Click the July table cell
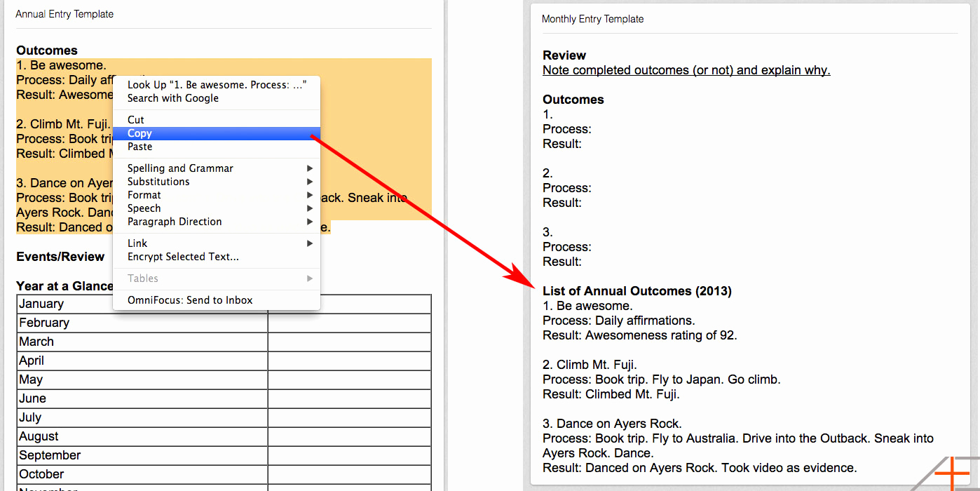This screenshot has width=980, height=491. (x=142, y=417)
